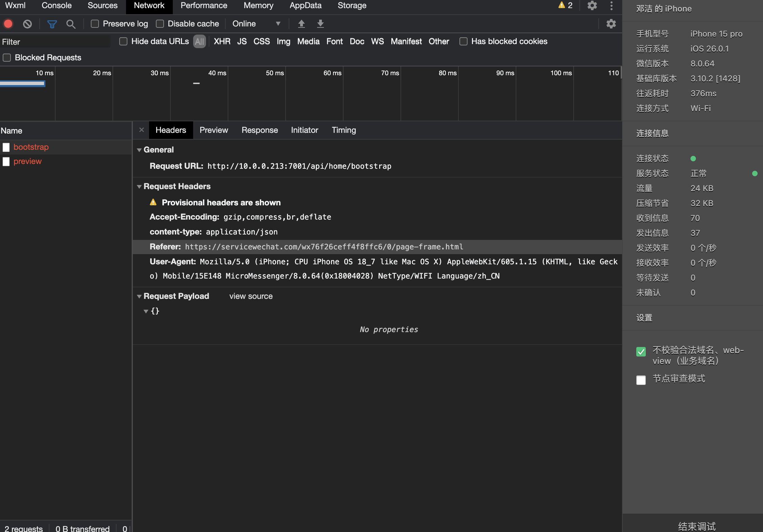
Task: Click the Filter text input field
Action: click(55, 42)
